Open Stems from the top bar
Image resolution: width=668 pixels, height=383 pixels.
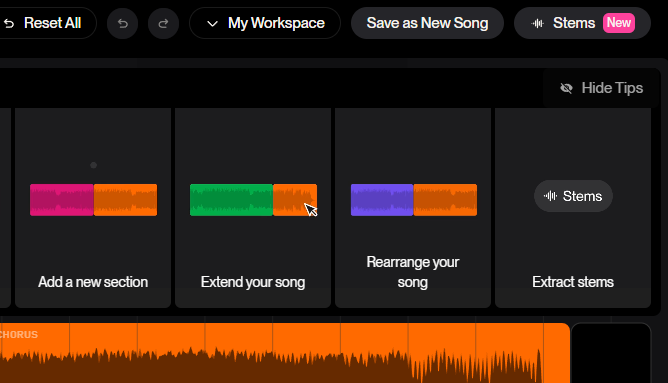582,23
